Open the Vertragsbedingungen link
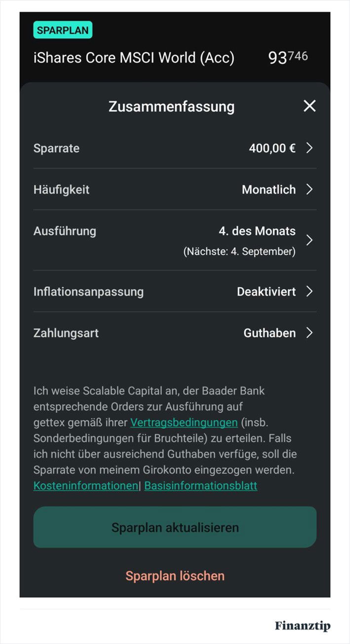The width and height of the screenshot is (350, 644). tap(184, 423)
